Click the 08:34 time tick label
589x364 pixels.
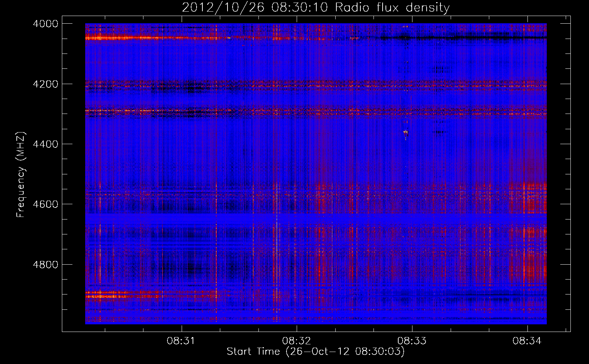point(527,341)
